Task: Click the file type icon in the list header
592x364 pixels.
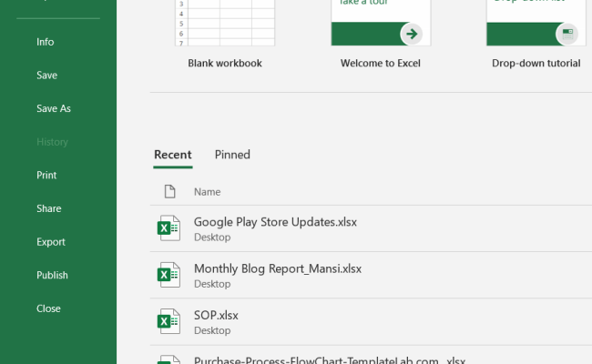Action: point(170,192)
